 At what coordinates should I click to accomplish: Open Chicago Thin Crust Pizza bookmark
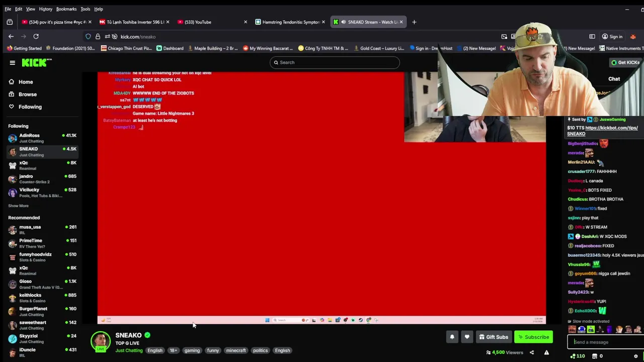[126, 48]
